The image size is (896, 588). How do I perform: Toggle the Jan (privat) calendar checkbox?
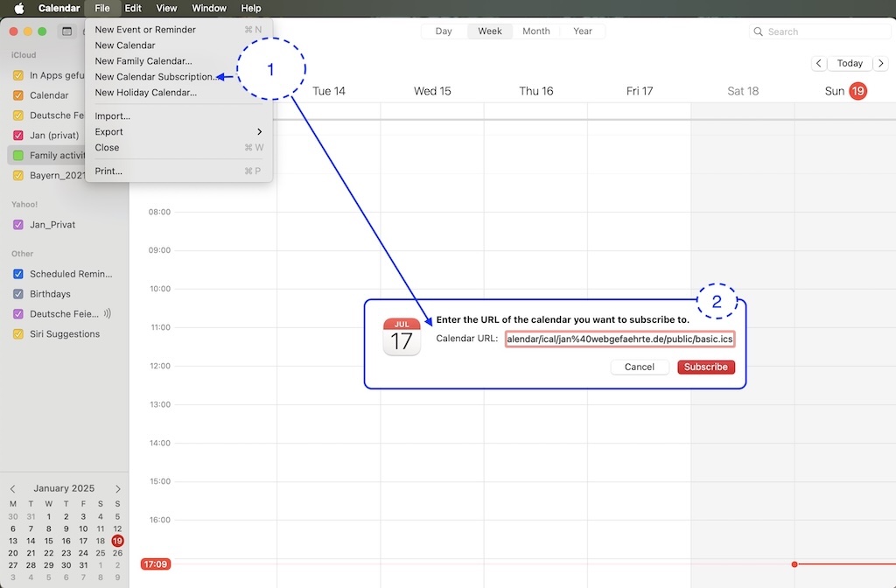(x=18, y=136)
